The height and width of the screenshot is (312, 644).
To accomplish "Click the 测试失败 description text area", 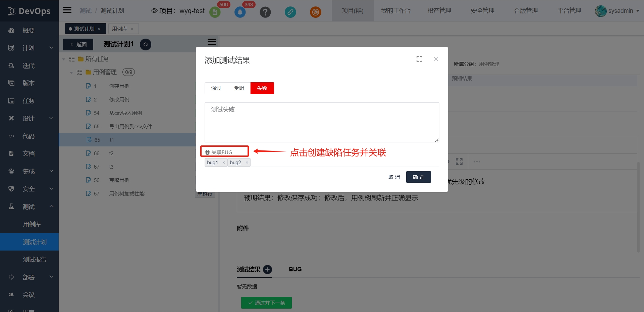I will tap(322, 122).
